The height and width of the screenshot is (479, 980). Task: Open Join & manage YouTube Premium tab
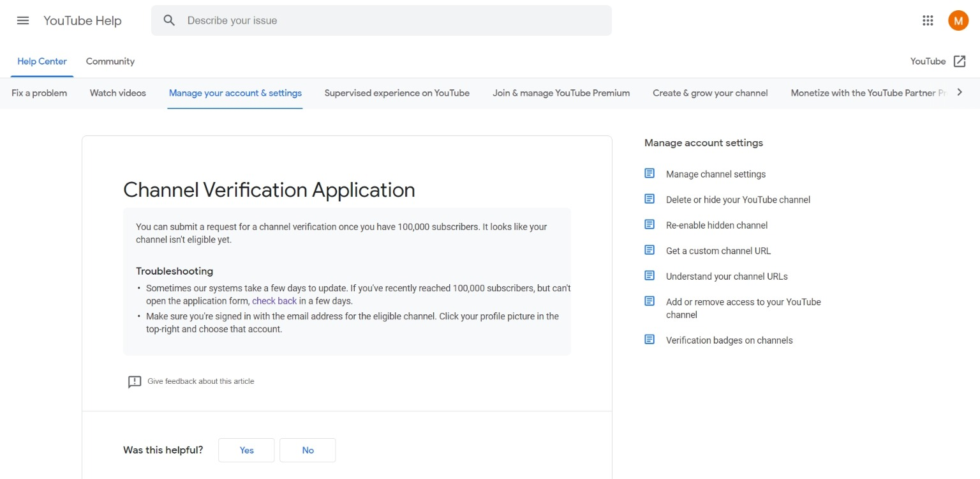(x=561, y=93)
